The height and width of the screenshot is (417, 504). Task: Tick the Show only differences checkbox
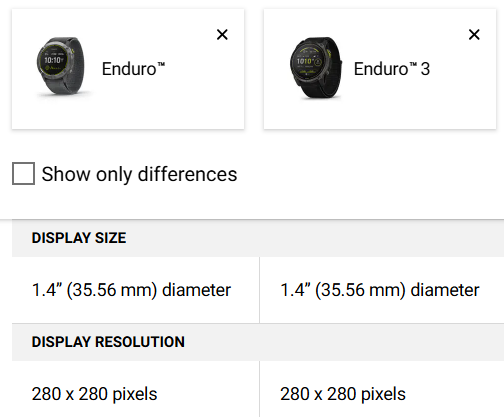23,173
